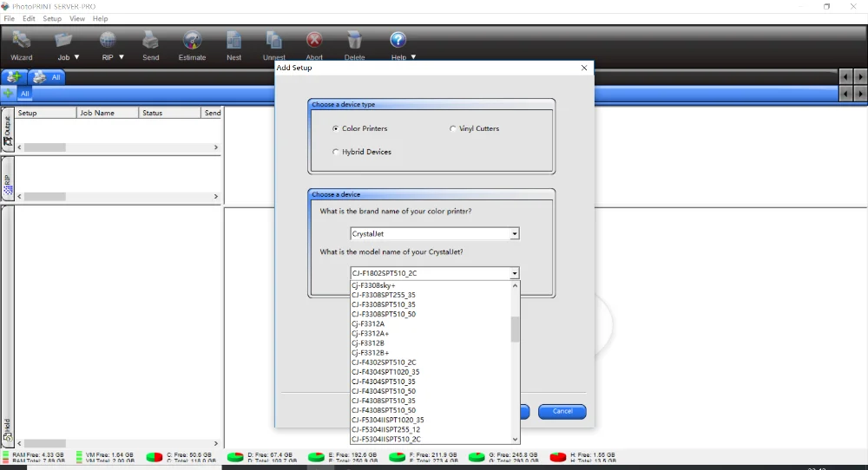Viewport: 868px width, 470px height.
Task: Click the RIP side panel icon
Action: (x=8, y=192)
